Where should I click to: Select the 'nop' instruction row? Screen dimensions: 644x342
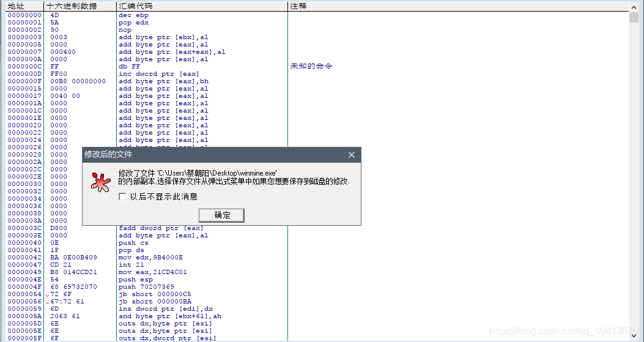125,30
